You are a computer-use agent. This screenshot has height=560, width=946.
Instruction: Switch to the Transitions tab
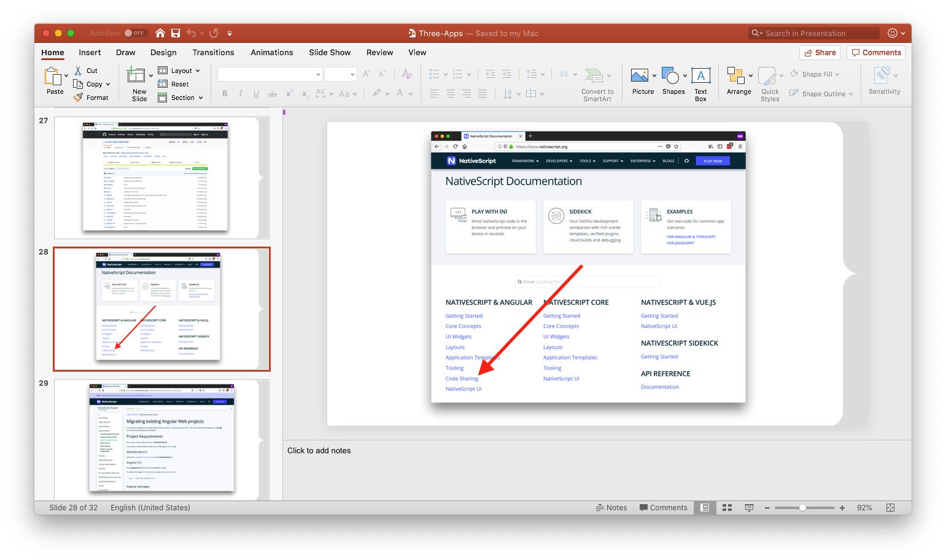213,52
